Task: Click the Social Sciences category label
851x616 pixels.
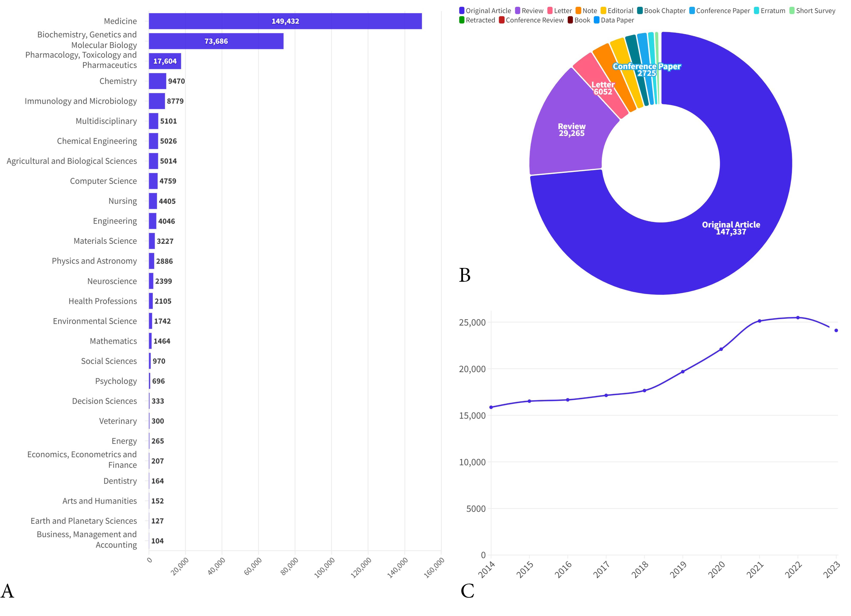Action: (x=109, y=361)
